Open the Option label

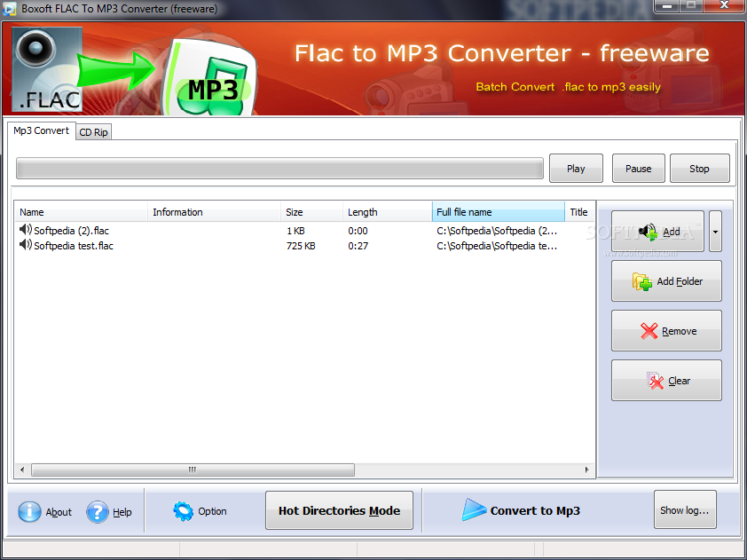point(212,511)
